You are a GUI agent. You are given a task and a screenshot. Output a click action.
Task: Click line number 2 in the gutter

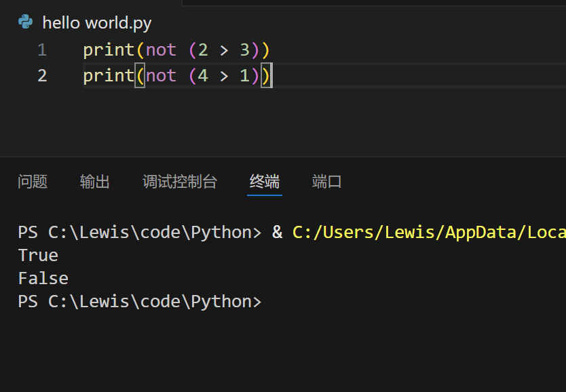pyautogui.click(x=42, y=75)
